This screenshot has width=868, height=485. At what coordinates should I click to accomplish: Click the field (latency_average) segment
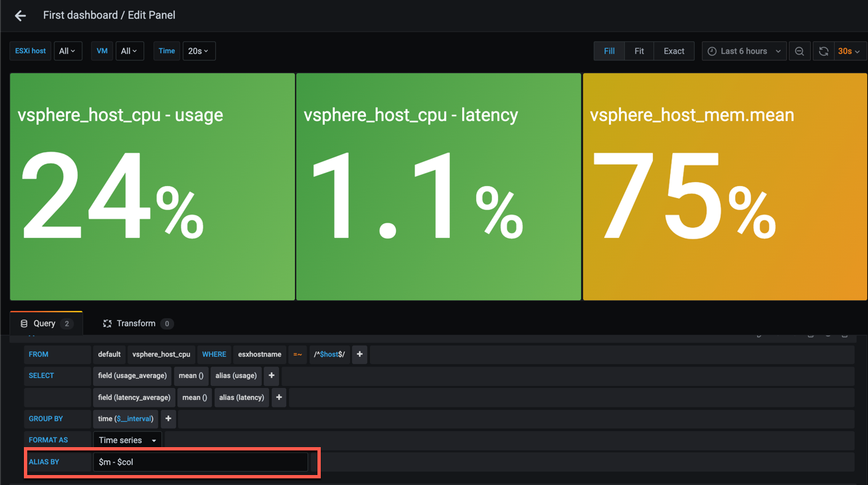pyautogui.click(x=135, y=398)
